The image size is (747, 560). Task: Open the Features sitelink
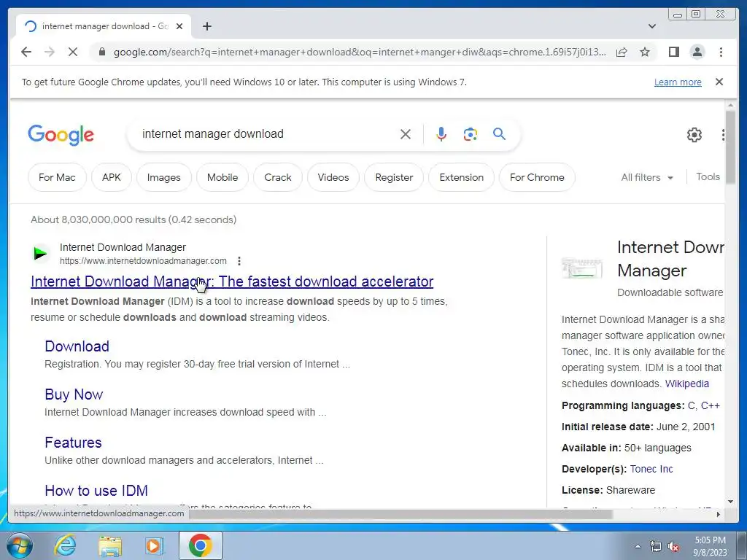[73, 443]
